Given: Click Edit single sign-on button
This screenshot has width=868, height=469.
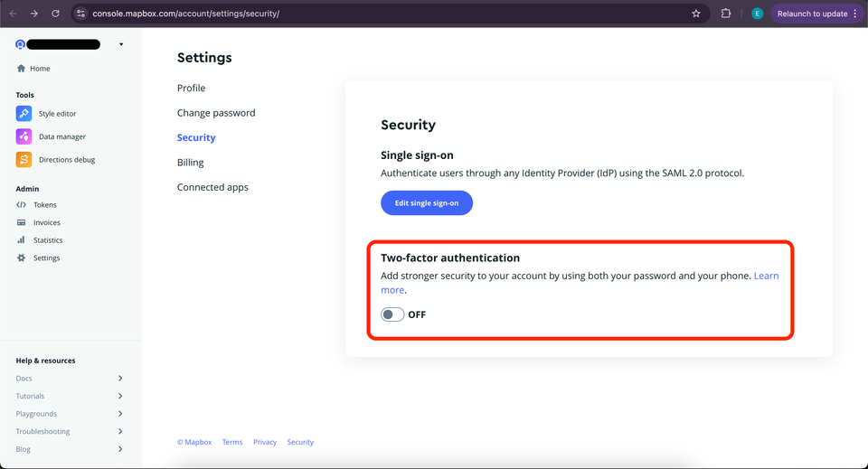Looking at the screenshot, I should [x=427, y=203].
